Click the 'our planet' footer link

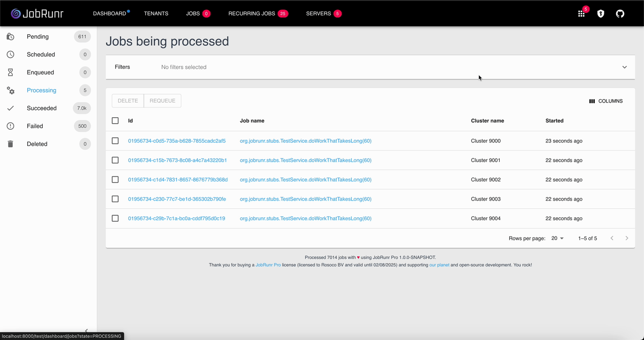coord(439,265)
